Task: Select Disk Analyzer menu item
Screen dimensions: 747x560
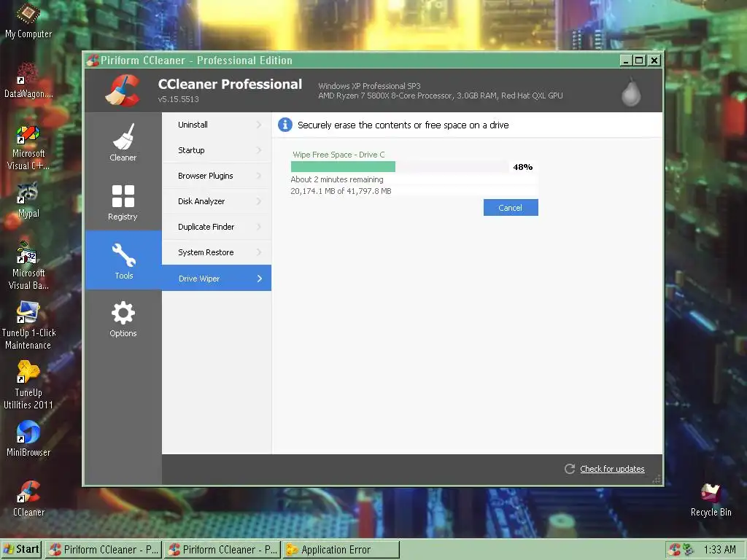Action: point(217,201)
